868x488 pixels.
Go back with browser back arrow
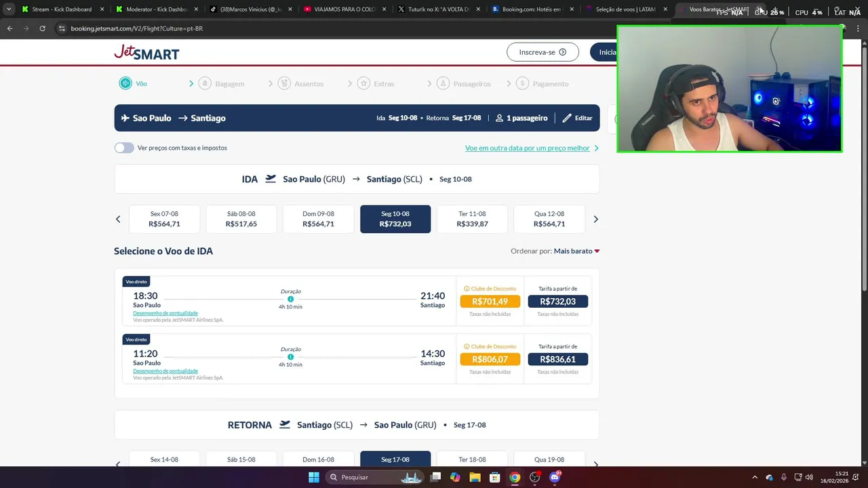9,28
